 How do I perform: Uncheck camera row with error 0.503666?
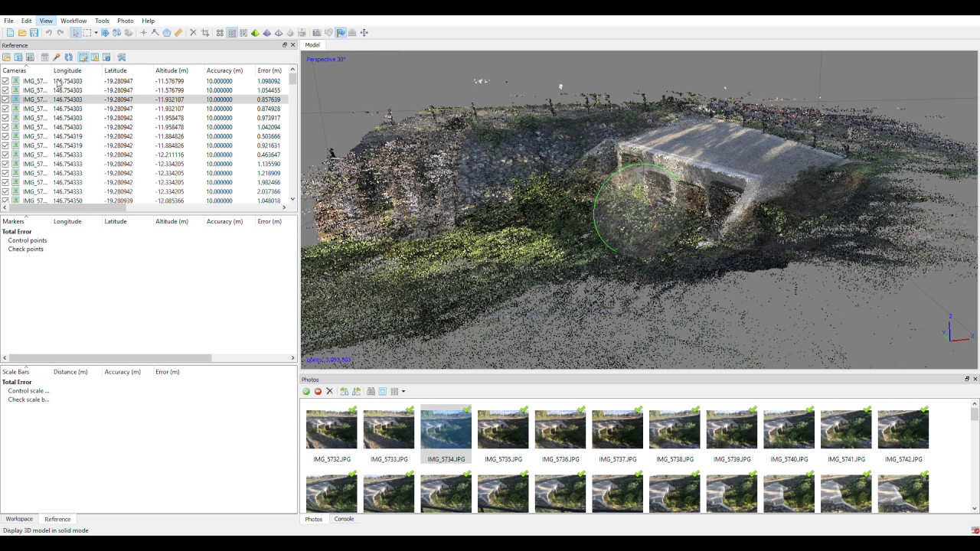(x=5, y=136)
